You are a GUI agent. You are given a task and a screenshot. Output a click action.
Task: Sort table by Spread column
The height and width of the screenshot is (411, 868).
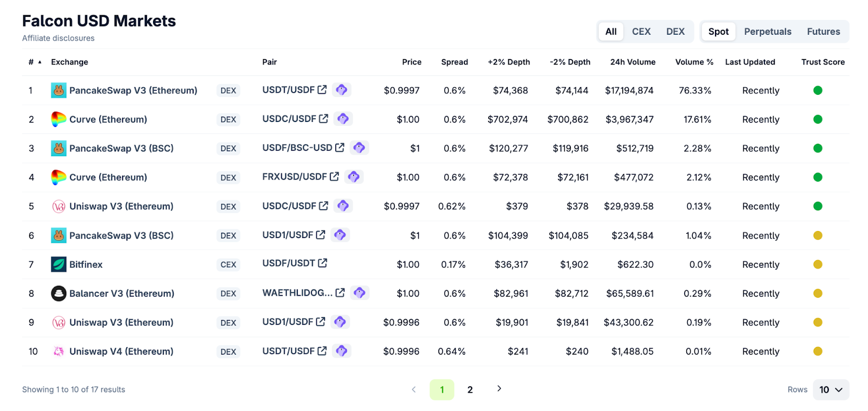[455, 62]
